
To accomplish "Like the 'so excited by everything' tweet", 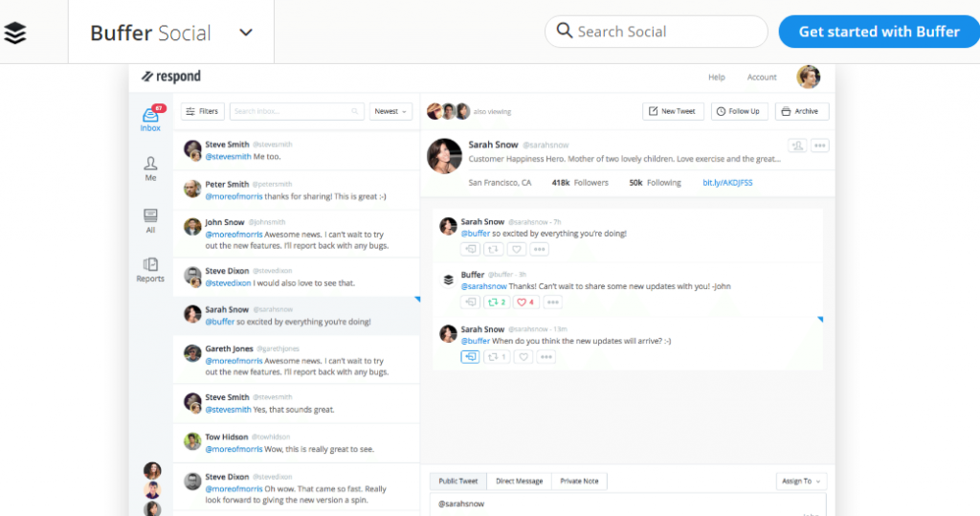I will coord(516,249).
